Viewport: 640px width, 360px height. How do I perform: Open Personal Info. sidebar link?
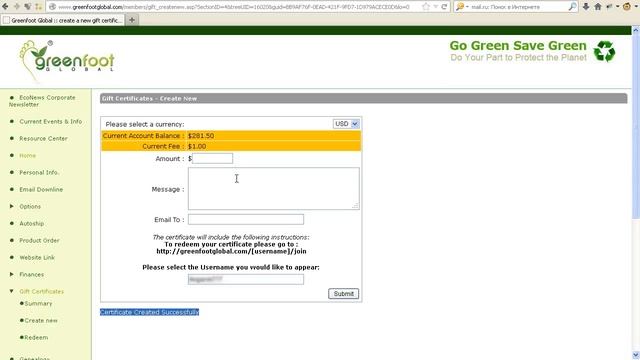(39, 173)
